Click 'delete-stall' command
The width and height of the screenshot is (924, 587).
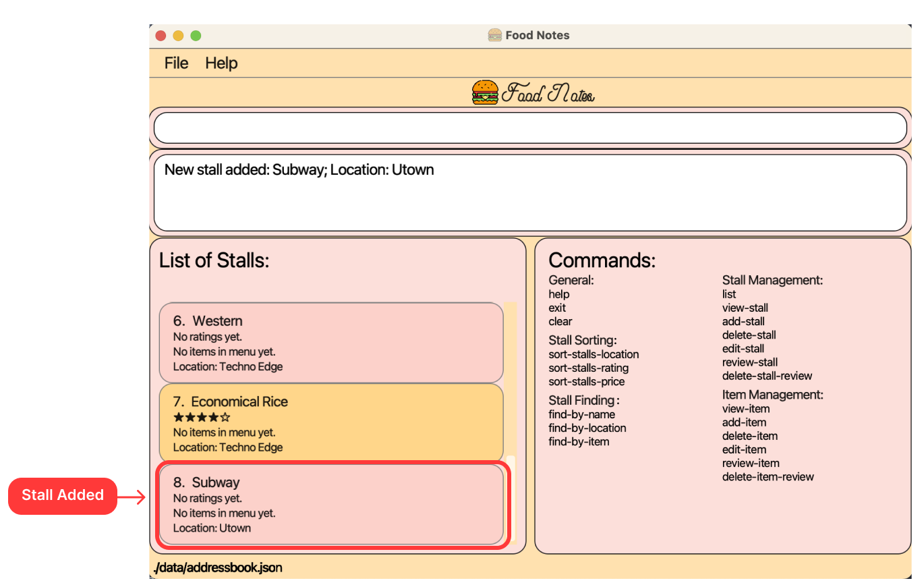point(749,335)
